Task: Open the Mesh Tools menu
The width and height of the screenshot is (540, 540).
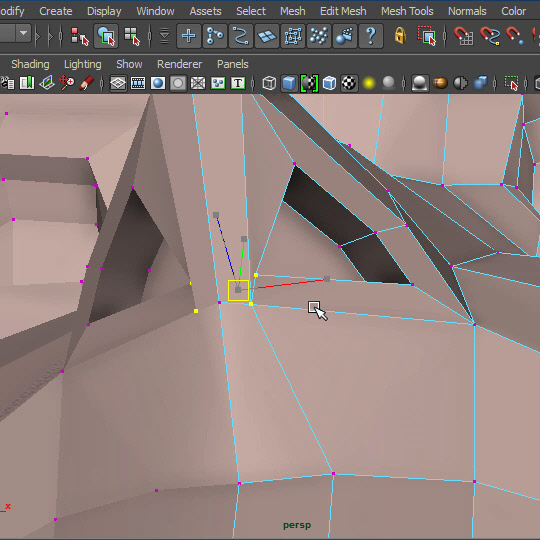Action: 407,11
